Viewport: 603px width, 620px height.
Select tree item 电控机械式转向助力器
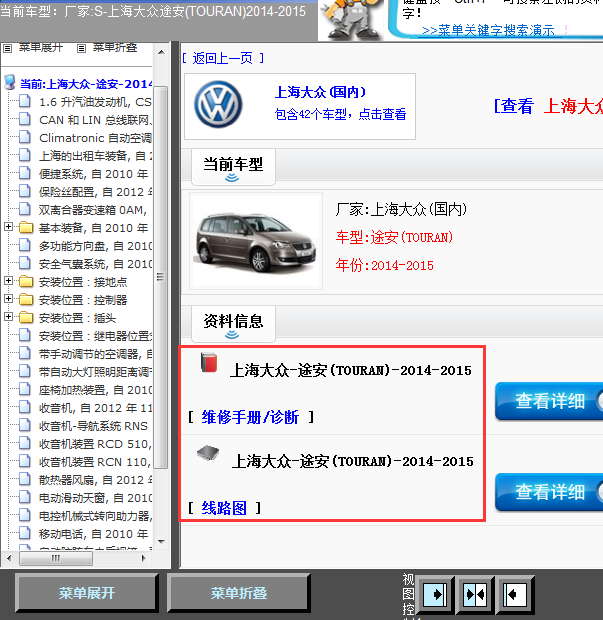tap(95, 516)
